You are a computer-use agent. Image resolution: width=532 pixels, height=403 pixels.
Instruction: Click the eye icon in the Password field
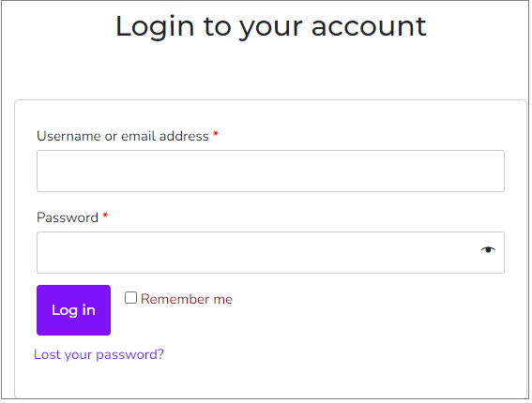[490, 251]
